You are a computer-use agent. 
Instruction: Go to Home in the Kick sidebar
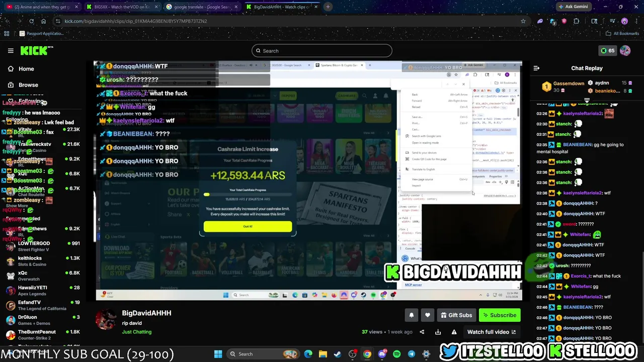26,69
